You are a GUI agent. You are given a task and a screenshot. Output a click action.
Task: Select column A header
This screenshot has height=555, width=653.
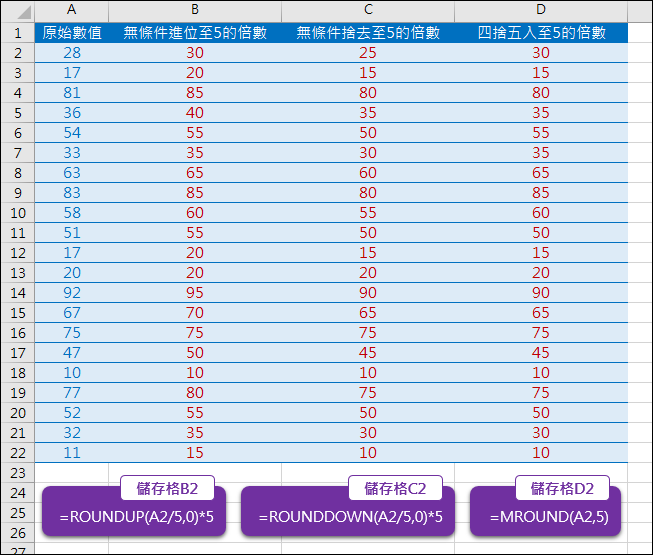pos(72,10)
